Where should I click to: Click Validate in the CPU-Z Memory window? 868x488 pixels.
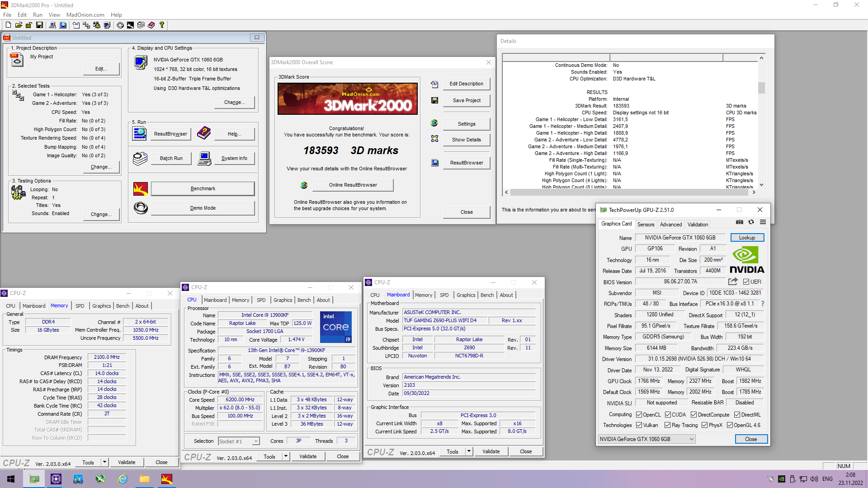(127, 462)
